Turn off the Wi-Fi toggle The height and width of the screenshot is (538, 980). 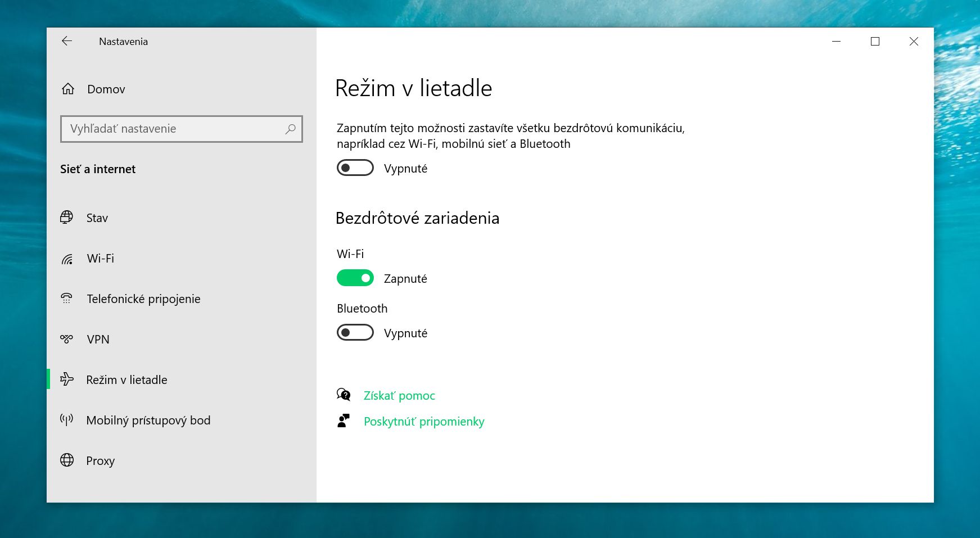(x=355, y=278)
